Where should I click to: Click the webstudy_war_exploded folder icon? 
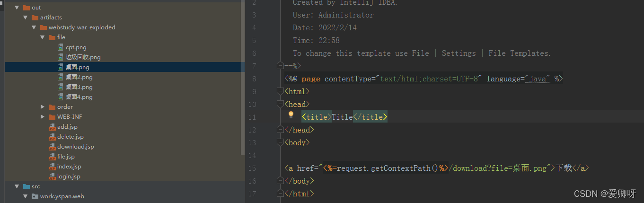43,27
